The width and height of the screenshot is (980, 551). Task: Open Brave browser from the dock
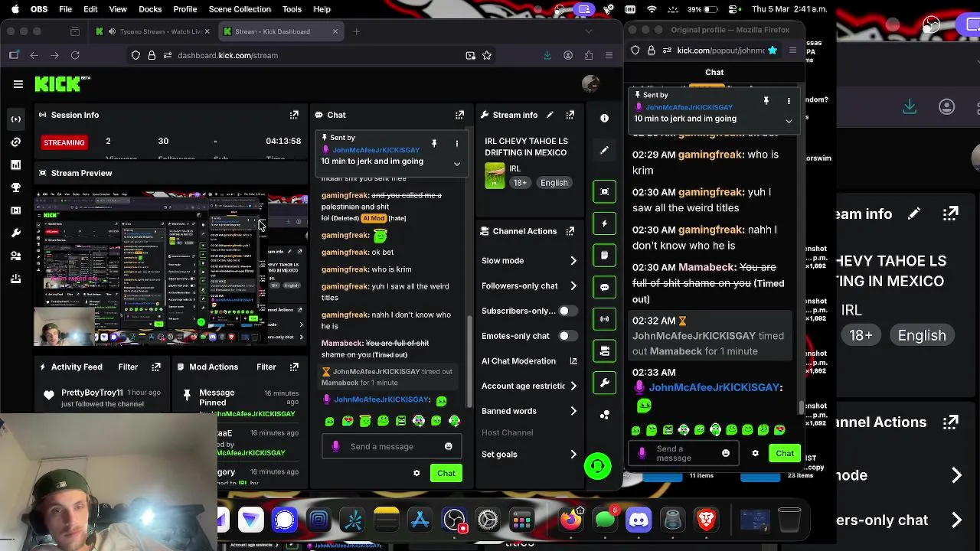pyautogui.click(x=706, y=520)
